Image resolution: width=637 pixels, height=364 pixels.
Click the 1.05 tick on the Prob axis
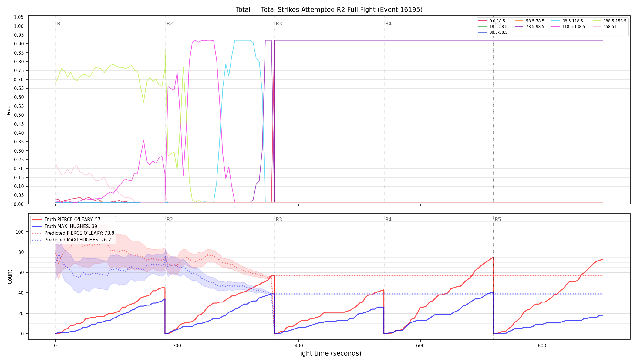(19, 17)
